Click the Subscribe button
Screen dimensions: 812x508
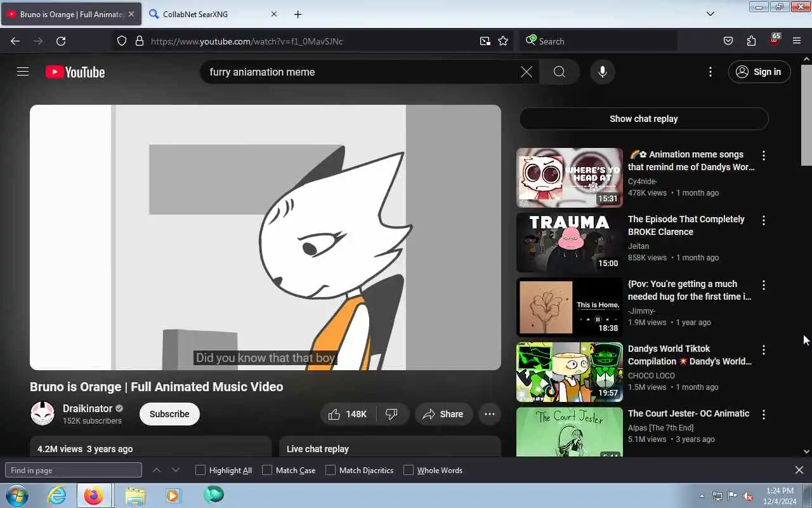click(x=169, y=414)
